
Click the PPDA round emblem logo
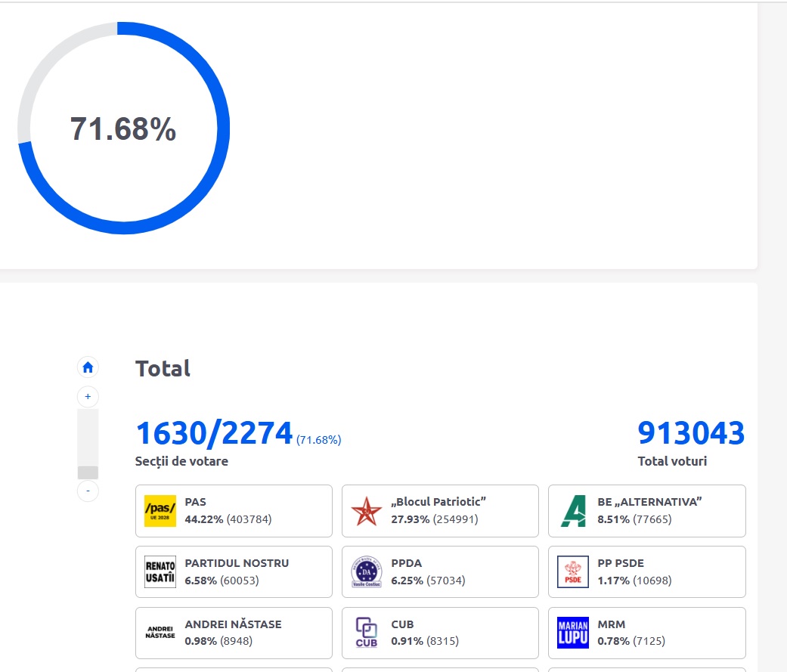coord(367,572)
